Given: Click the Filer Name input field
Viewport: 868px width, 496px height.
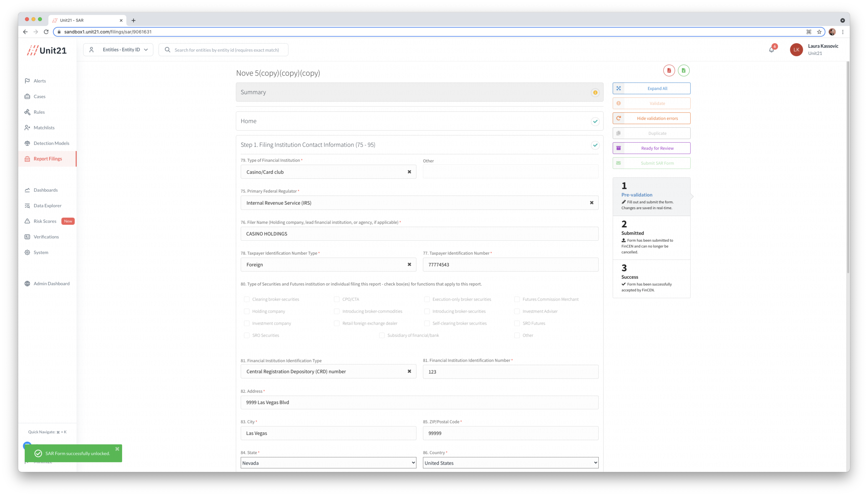Looking at the screenshot, I should (419, 234).
